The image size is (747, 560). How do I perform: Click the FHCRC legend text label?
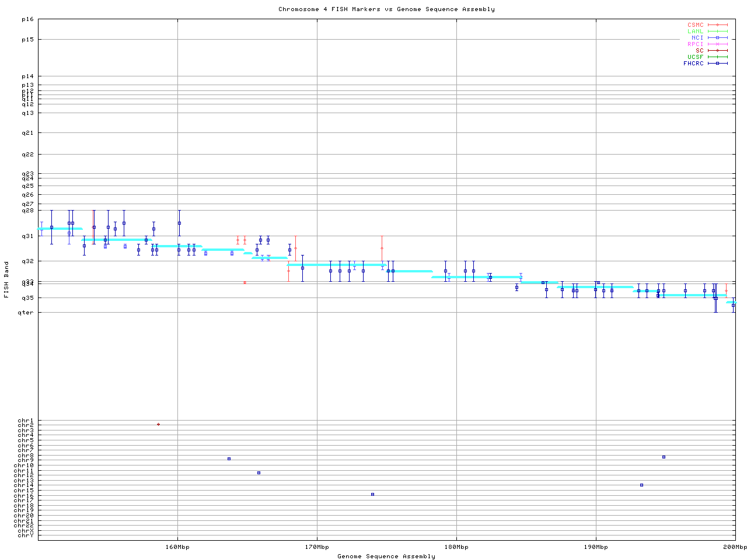coord(693,64)
